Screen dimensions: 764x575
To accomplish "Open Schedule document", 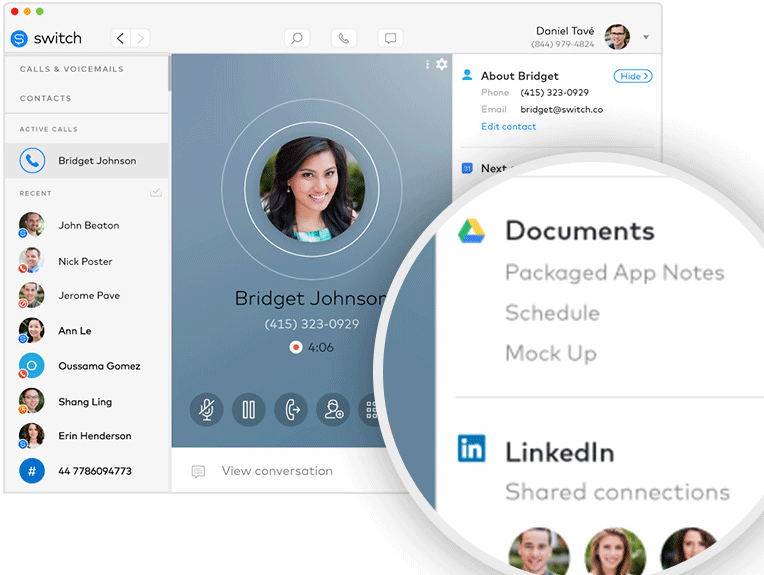I will [553, 313].
